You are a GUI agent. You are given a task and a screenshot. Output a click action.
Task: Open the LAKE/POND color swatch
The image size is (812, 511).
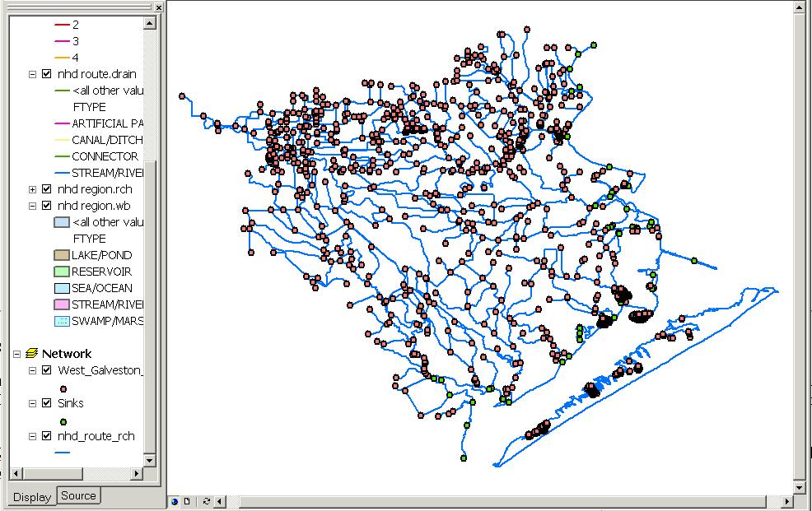click(60, 255)
